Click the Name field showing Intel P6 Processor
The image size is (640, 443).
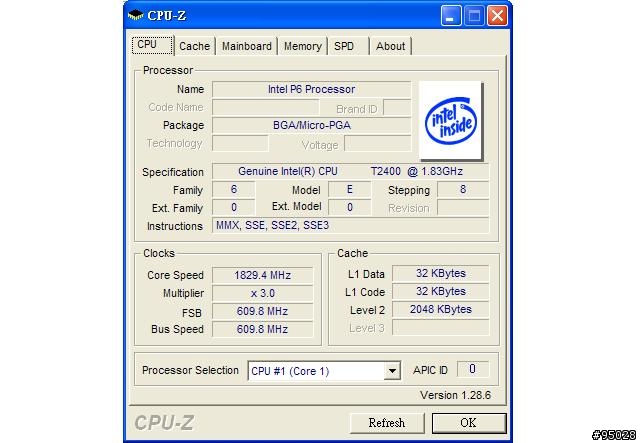point(311,89)
